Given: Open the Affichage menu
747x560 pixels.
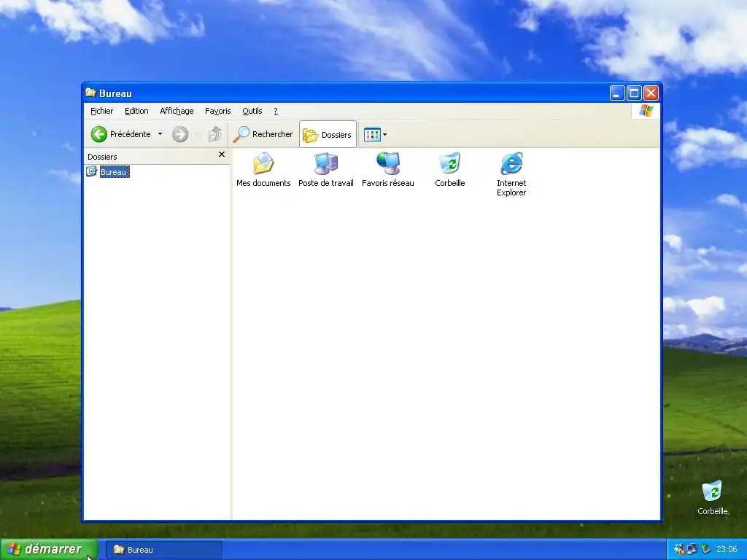Looking at the screenshot, I should (x=177, y=111).
